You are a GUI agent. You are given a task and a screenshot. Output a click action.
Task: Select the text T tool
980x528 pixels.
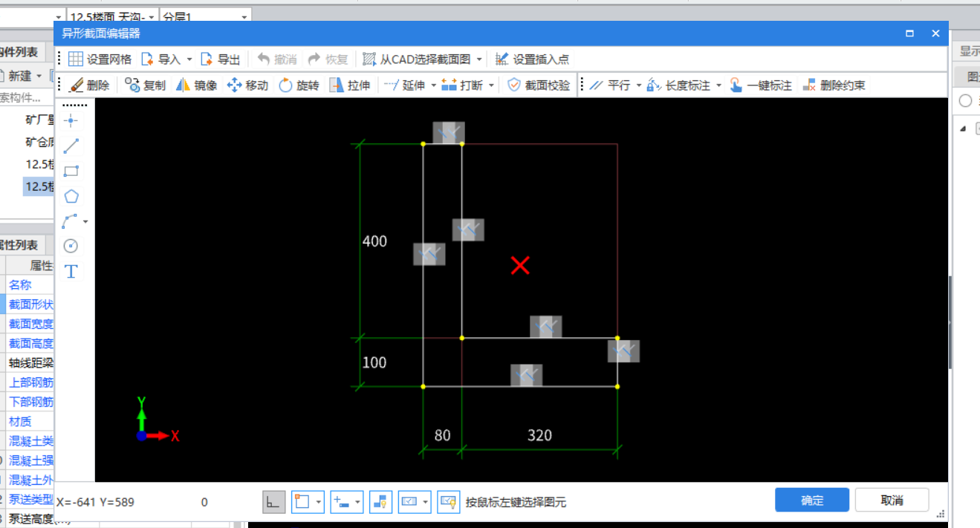71,271
